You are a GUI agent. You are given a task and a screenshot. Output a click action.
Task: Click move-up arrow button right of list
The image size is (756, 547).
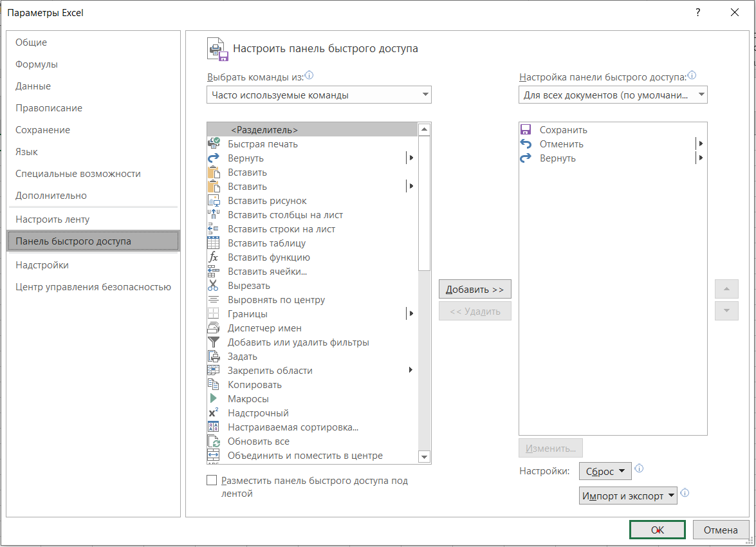tap(726, 289)
